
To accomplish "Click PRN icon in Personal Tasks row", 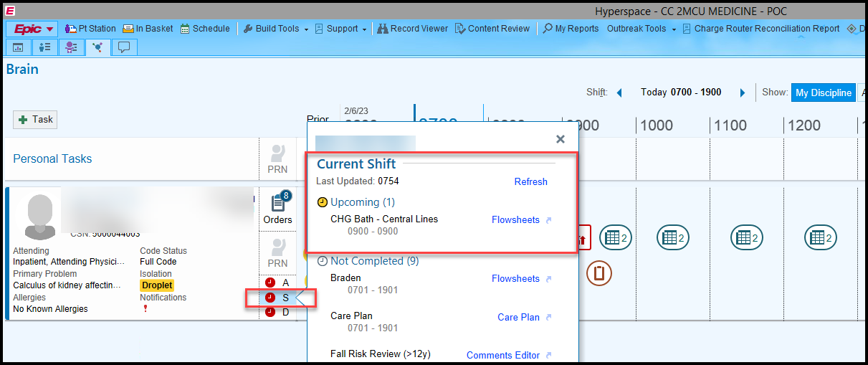I will point(278,160).
